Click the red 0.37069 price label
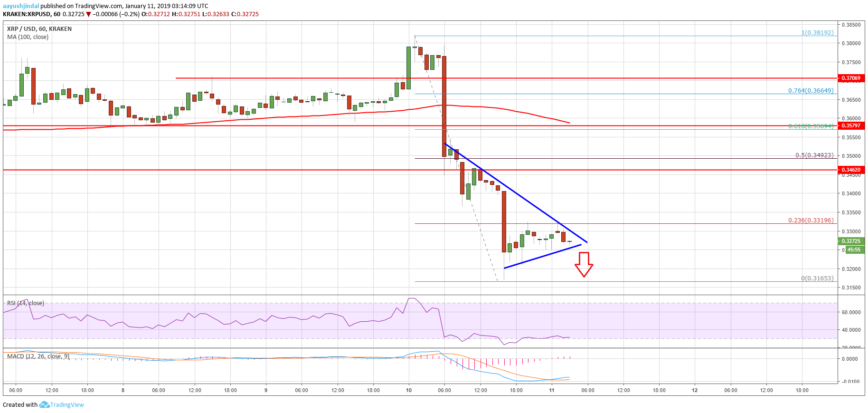Image resolution: width=868 pixels, height=413 pixels. point(851,78)
